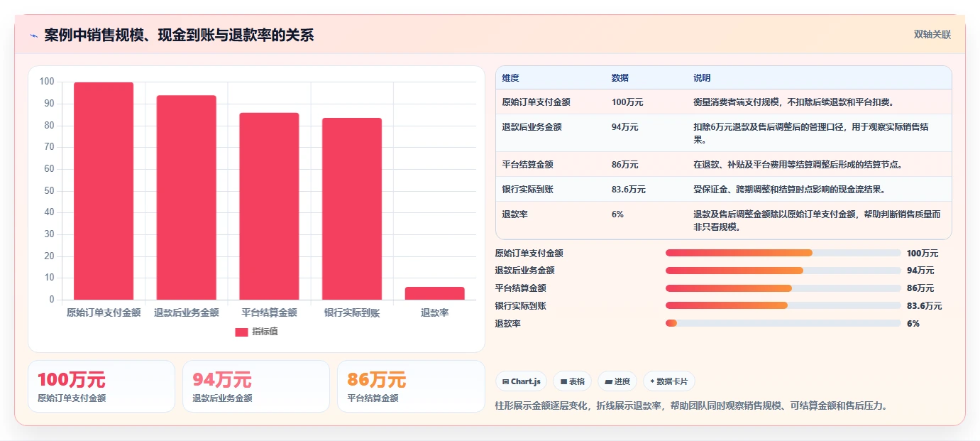Screen dimensions: 980x441
Task: Click the 原始订单支付金额 bar in chart
Action: [104, 191]
